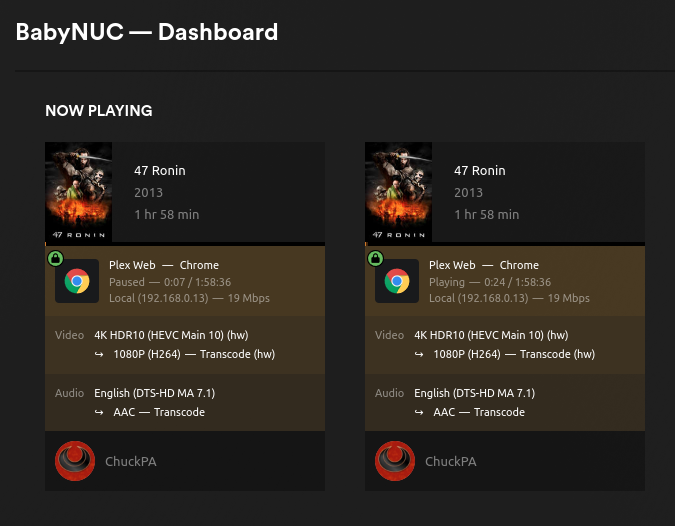This screenshot has width=675, height=526.
Task: Open the 47 Ronin title in paused session
Action: tap(160, 171)
